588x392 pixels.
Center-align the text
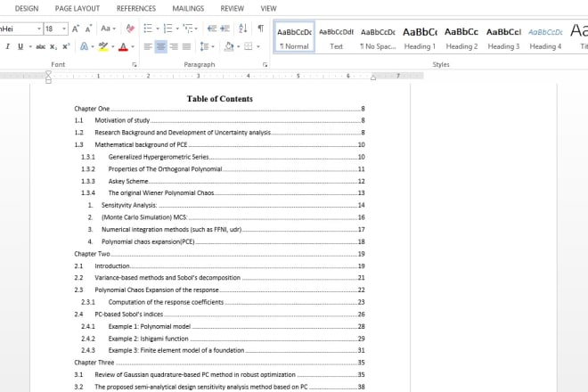tap(161, 46)
